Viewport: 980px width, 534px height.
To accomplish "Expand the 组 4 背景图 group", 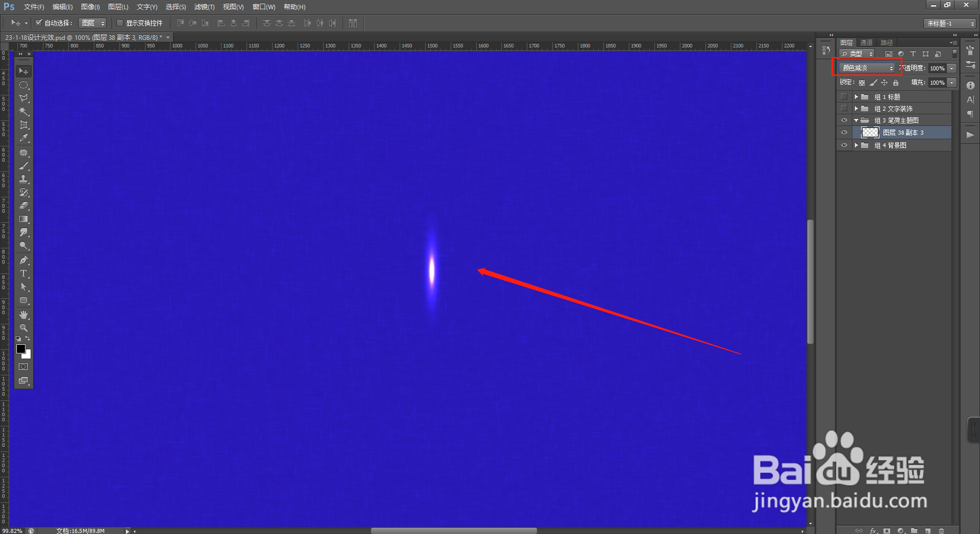I will [856, 145].
